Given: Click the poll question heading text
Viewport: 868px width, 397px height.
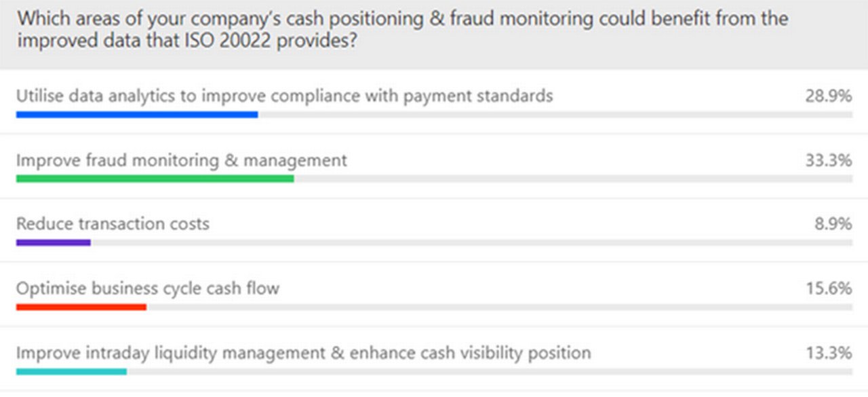Looking at the screenshot, I should point(403,29).
